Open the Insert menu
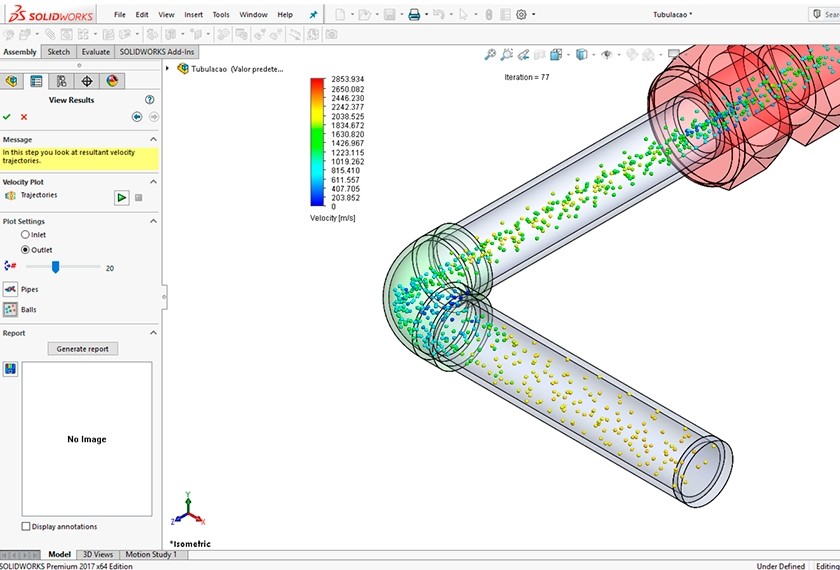 [193, 15]
